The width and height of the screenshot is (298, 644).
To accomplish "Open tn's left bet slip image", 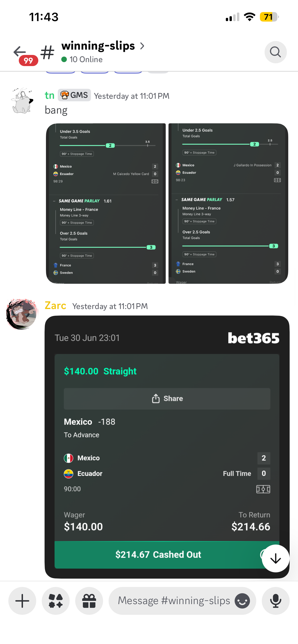I will (x=106, y=203).
